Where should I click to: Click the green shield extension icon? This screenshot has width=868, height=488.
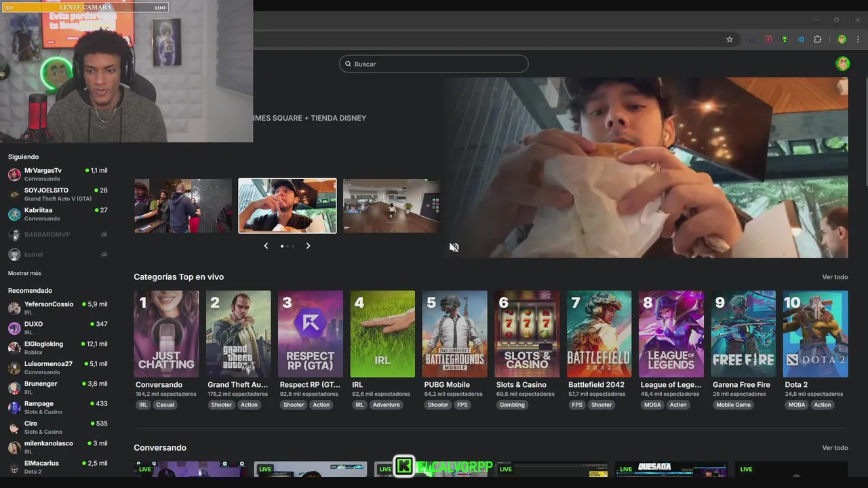pos(785,39)
